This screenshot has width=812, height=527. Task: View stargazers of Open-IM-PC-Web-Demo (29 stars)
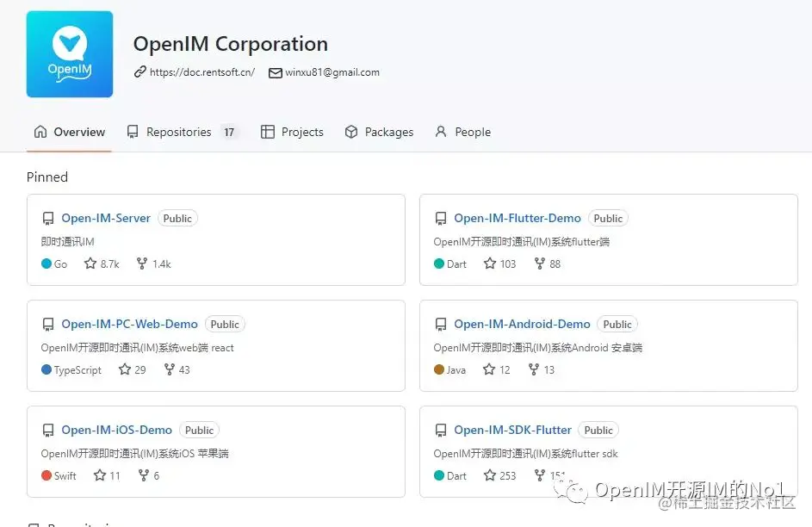click(x=132, y=369)
